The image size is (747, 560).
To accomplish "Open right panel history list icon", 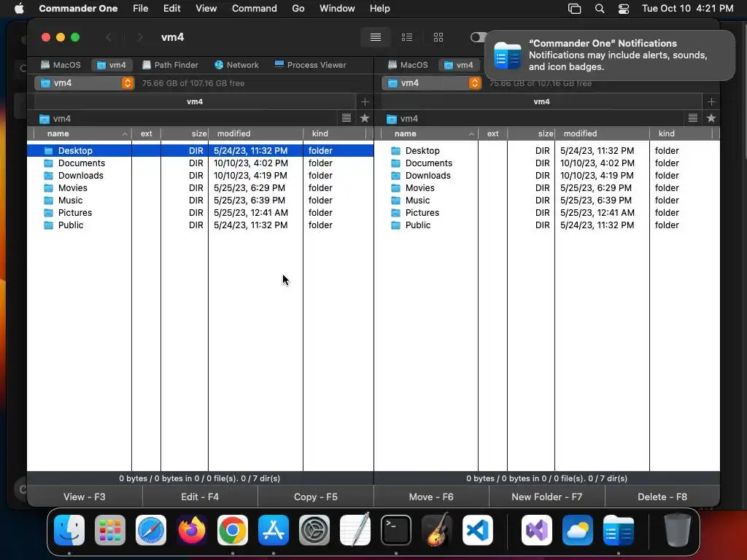I will click(x=693, y=118).
